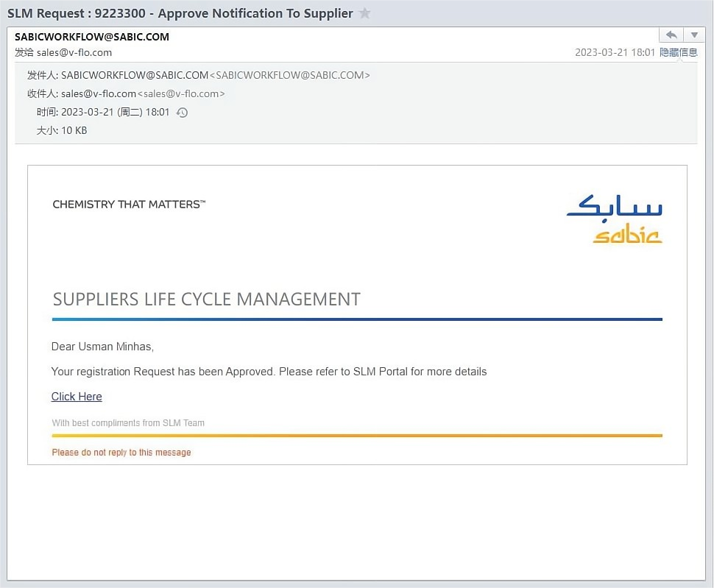
Task: Select sender name SABICWORKFLOW@SABIC.COM in bold header
Action: (x=92, y=37)
